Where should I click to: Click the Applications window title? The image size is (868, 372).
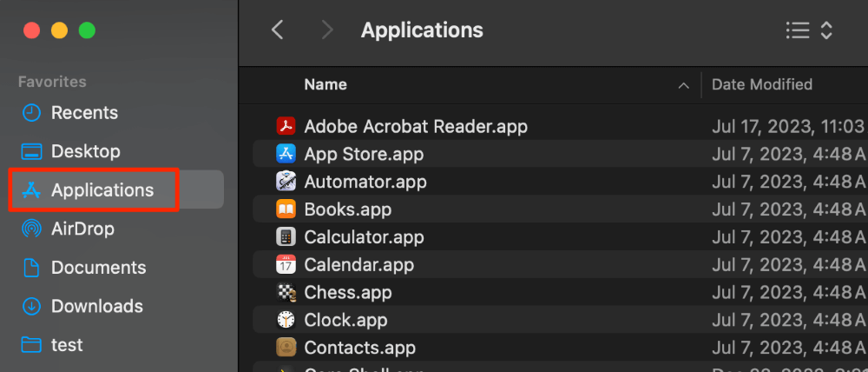[422, 30]
